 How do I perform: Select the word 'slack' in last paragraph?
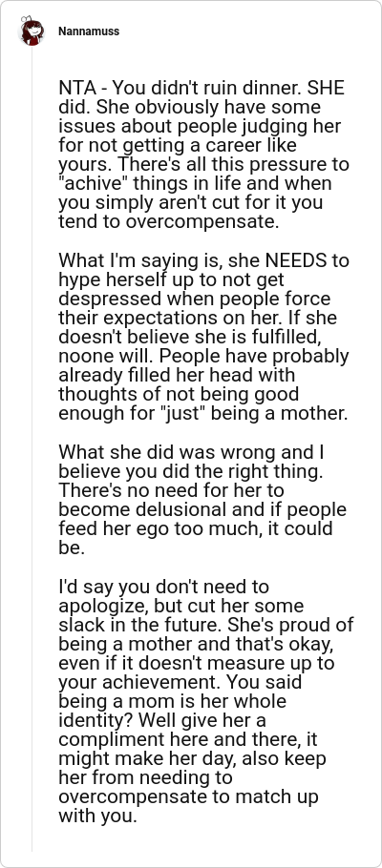[78, 624]
